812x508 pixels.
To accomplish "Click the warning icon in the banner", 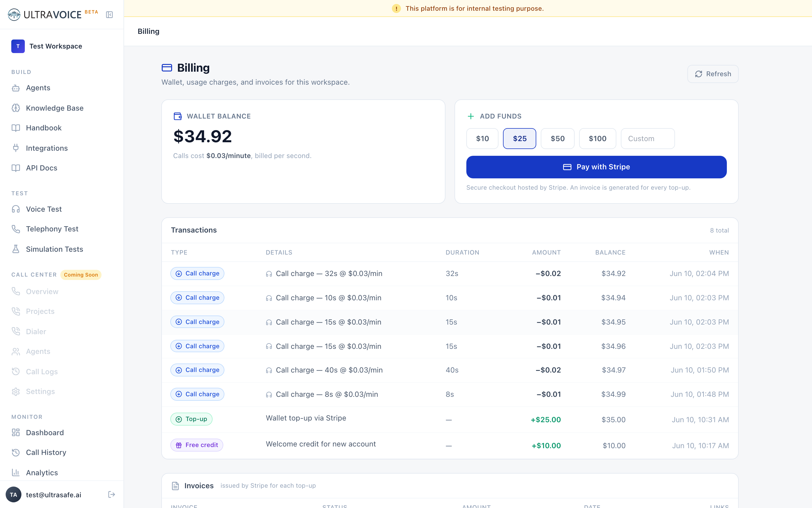I will click(396, 8).
